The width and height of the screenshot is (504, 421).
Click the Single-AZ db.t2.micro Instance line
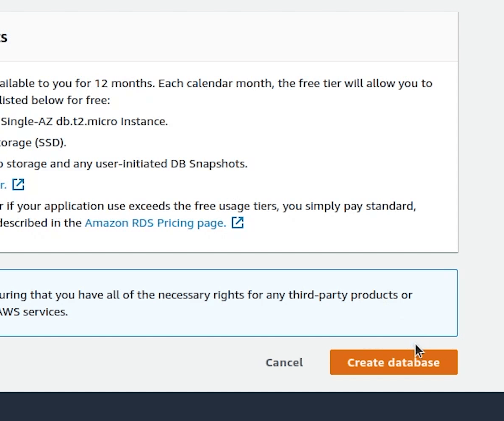[84, 121]
